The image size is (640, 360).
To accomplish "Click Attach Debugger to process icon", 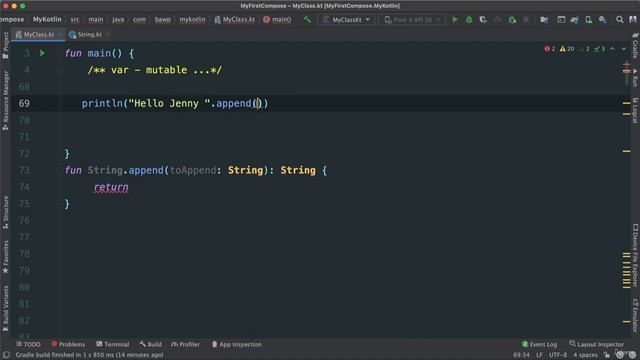I will (x=512, y=20).
